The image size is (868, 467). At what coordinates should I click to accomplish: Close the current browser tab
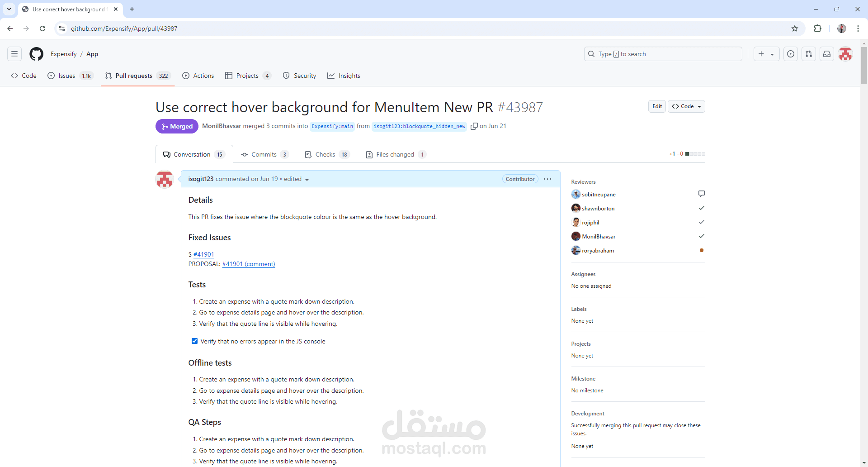click(116, 9)
